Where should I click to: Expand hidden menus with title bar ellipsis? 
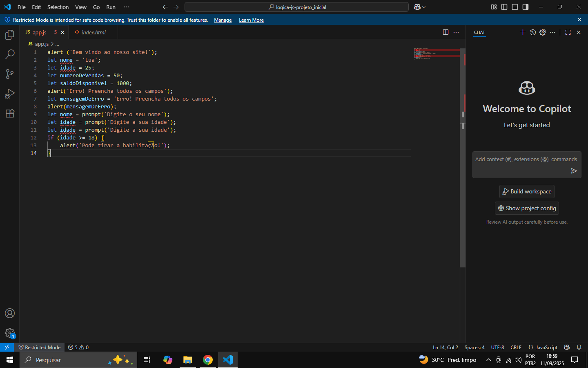coord(127,7)
